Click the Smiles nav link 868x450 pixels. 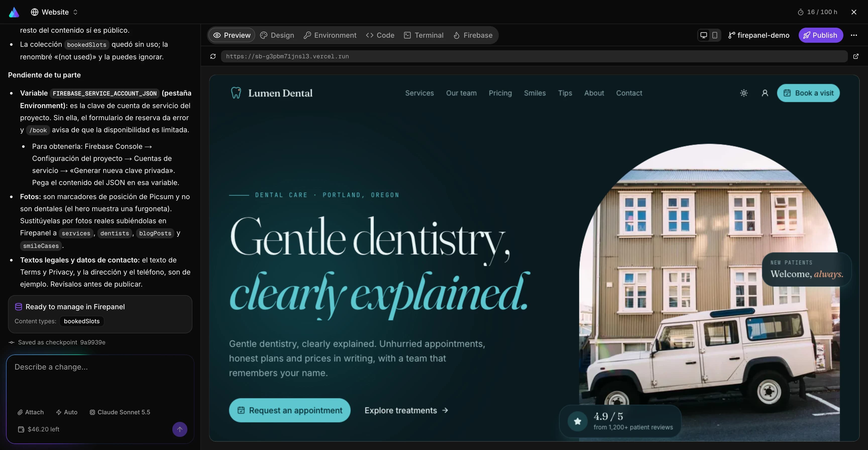click(535, 93)
